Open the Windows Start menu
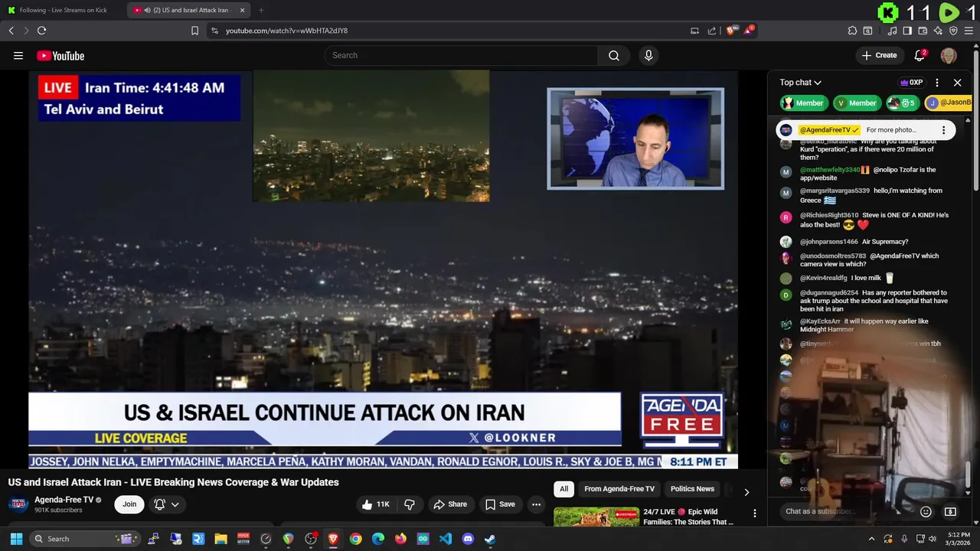980x551 pixels. 16,539
